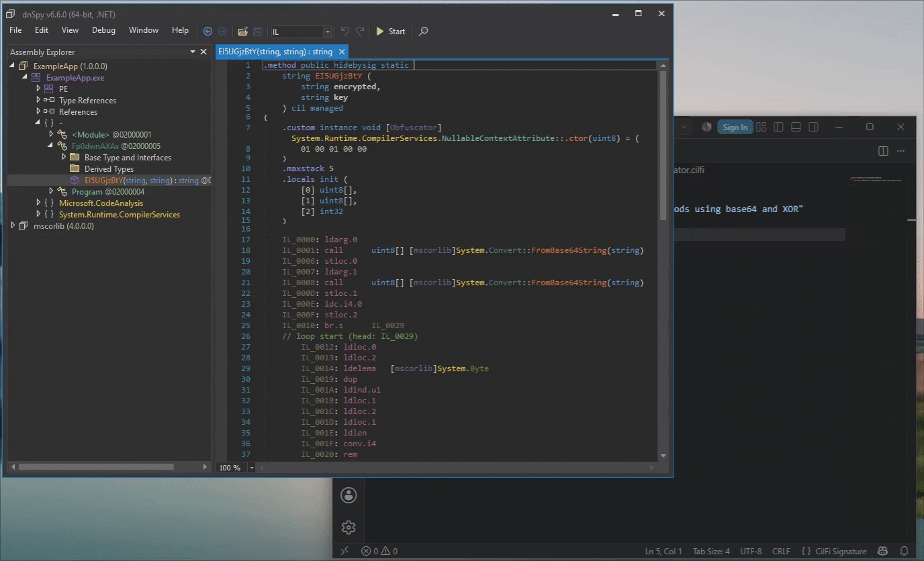Open Assembly Explorer window options dropdown arrow

point(193,52)
